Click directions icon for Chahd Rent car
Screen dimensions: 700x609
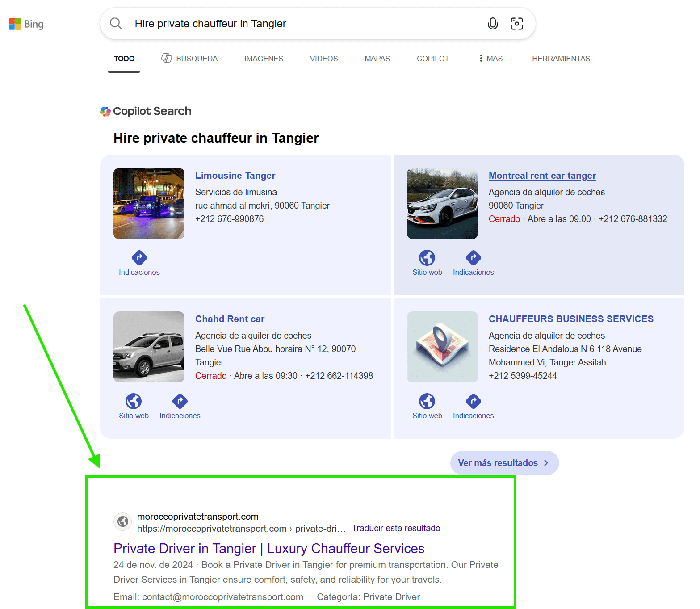click(x=180, y=401)
